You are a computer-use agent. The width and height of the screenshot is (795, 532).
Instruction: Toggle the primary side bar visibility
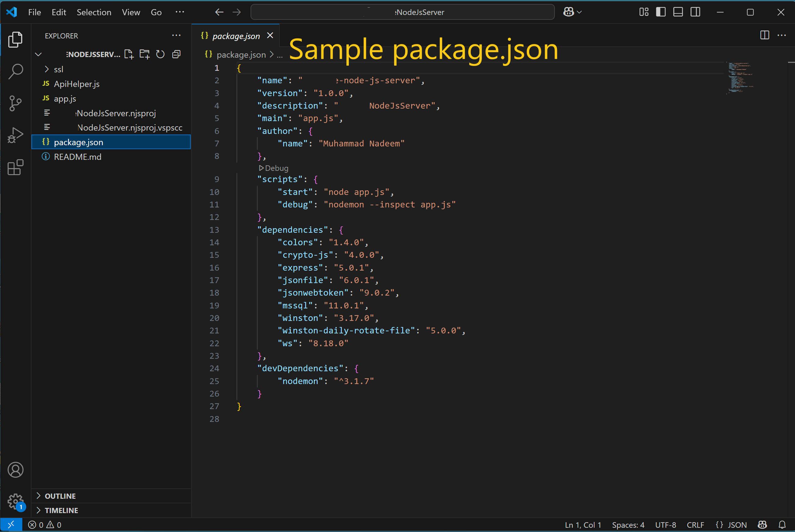661,12
